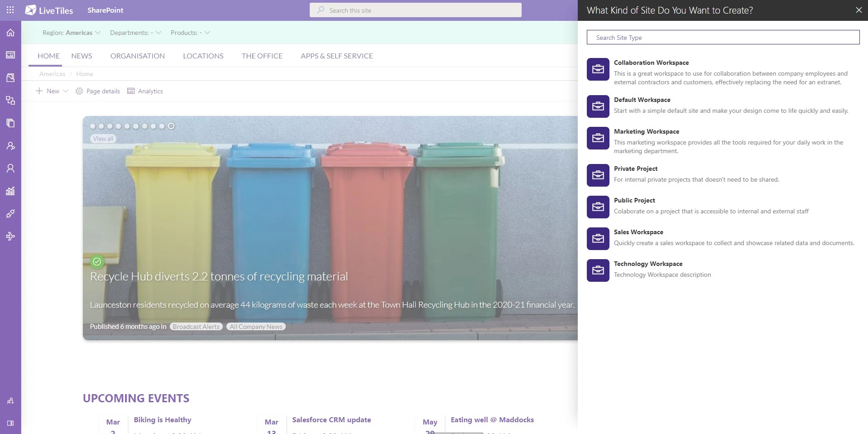Toggle the sidebar panel icon at the bottom

click(10, 423)
